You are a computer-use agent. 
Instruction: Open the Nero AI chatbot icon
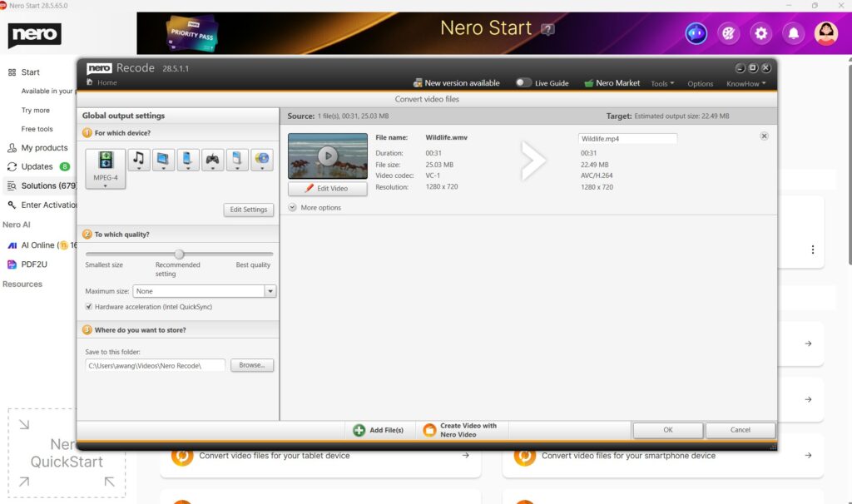click(696, 33)
